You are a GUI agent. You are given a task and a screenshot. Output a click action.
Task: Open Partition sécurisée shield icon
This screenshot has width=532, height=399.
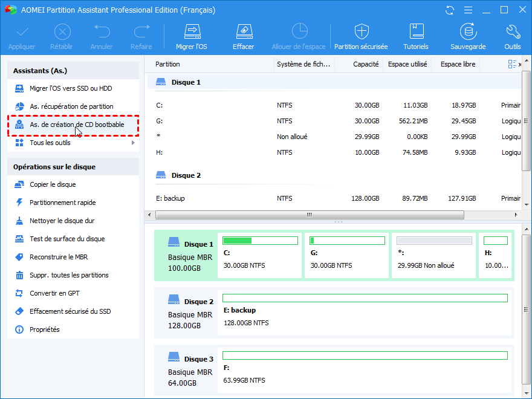[361, 32]
